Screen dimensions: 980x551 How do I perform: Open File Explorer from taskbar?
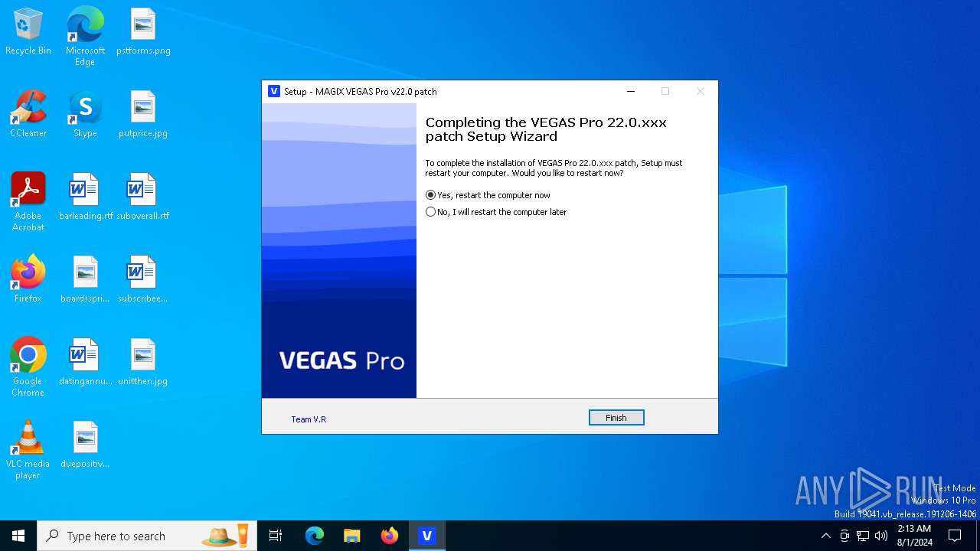pos(351,536)
